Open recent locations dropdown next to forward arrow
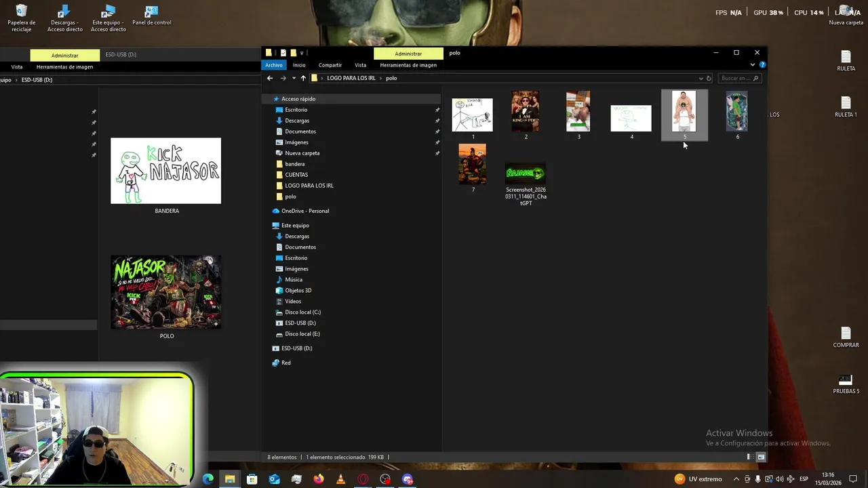 click(294, 78)
